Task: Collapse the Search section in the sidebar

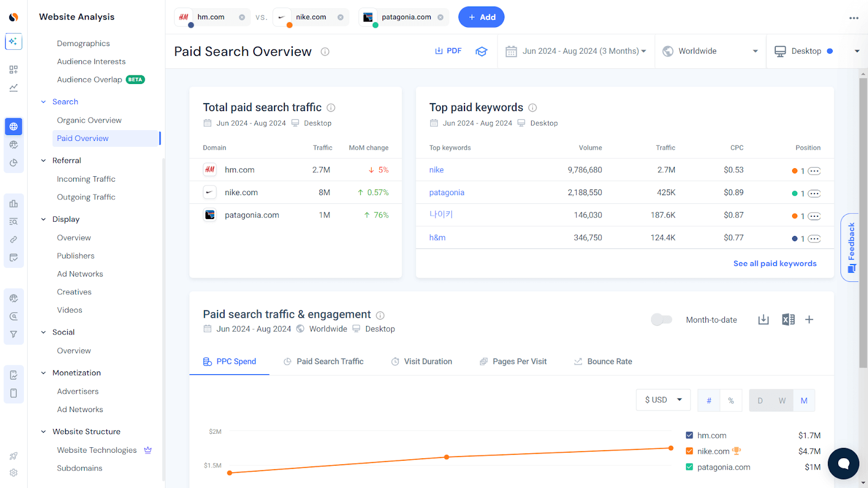Action: (43, 101)
